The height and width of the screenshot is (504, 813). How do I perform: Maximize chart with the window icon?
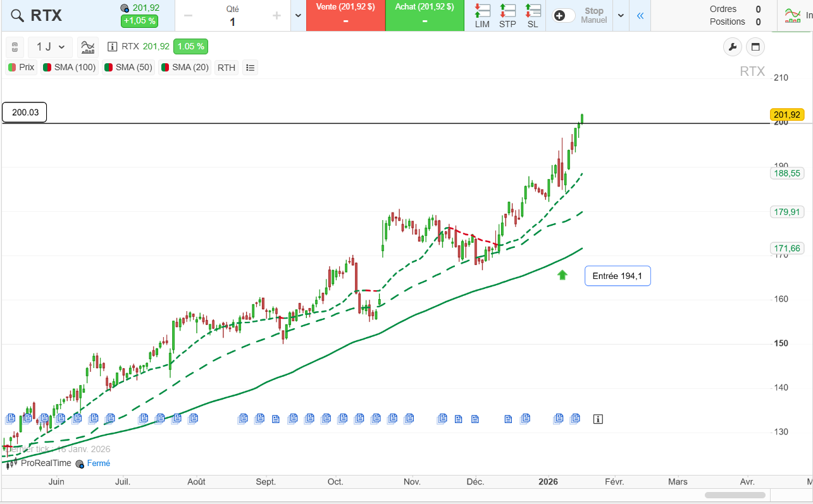755,47
